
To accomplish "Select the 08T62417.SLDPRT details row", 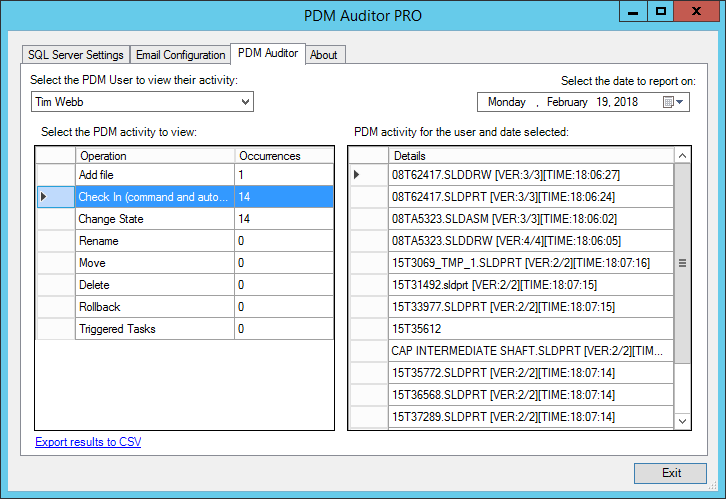I will pyautogui.click(x=511, y=197).
